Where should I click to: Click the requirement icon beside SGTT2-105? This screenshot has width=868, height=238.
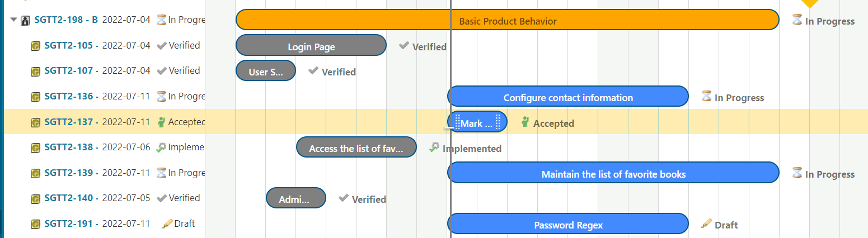(35, 46)
